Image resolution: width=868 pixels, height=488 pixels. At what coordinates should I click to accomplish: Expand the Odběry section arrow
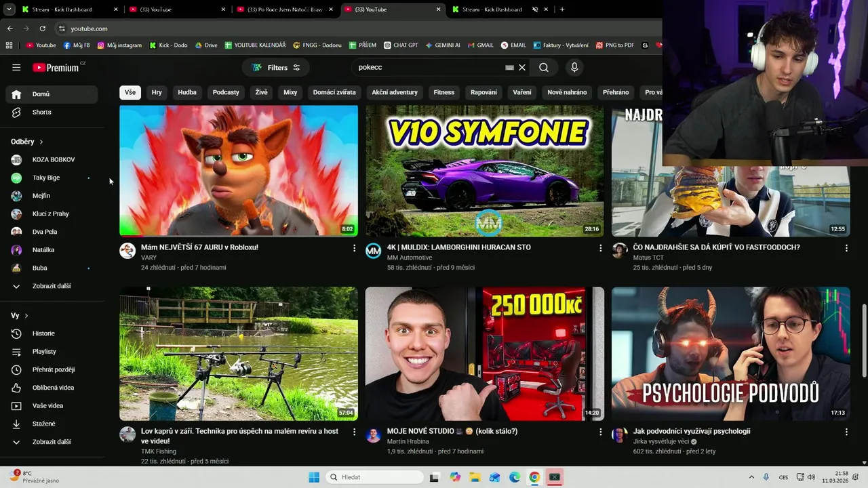click(x=41, y=142)
